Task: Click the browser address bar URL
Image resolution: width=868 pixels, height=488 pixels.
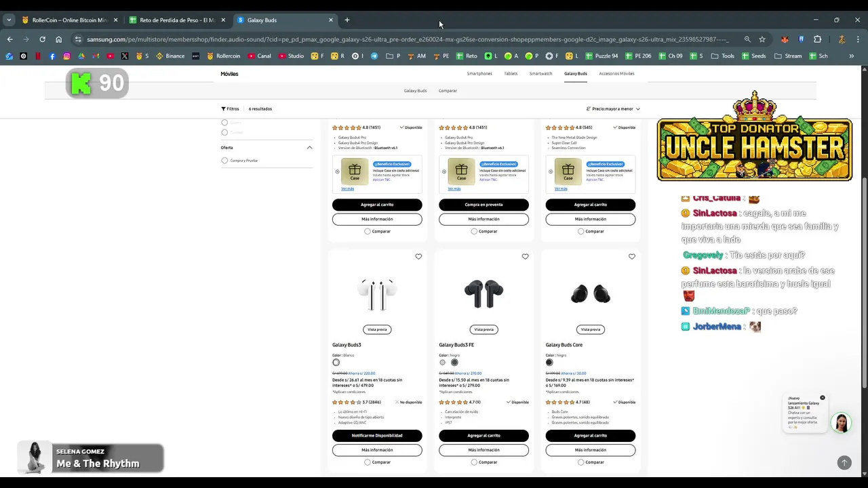Action: [407, 39]
